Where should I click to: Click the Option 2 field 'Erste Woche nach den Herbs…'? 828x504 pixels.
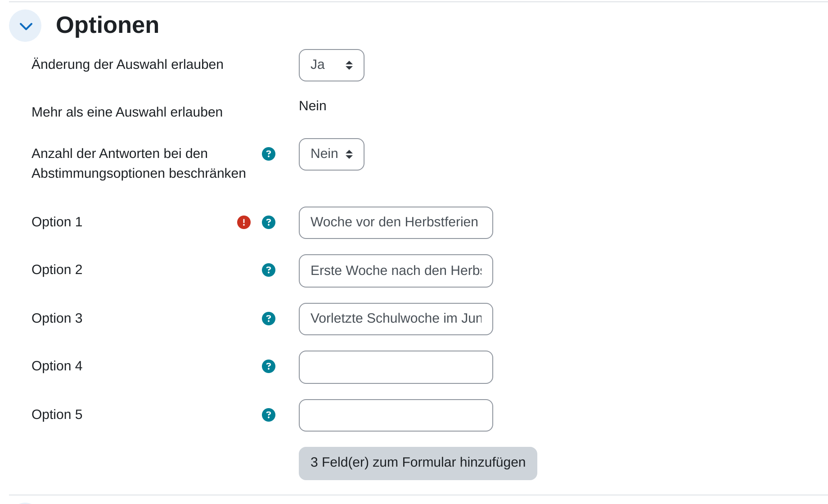[x=396, y=271]
